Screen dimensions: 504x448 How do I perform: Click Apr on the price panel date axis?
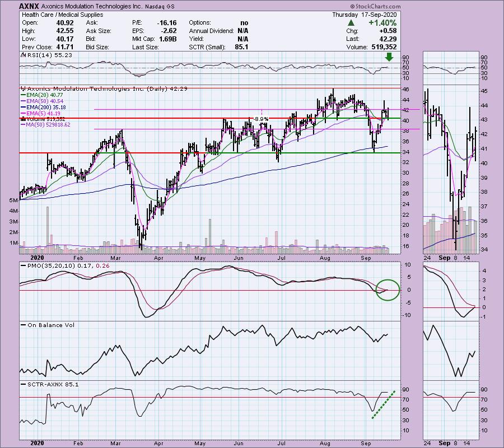pyautogui.click(x=158, y=258)
